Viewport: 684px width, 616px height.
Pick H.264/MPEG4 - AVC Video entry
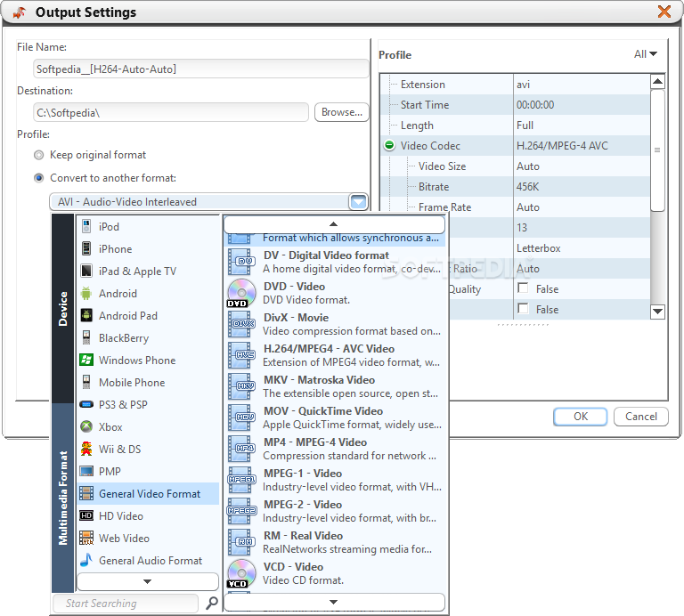335,355
